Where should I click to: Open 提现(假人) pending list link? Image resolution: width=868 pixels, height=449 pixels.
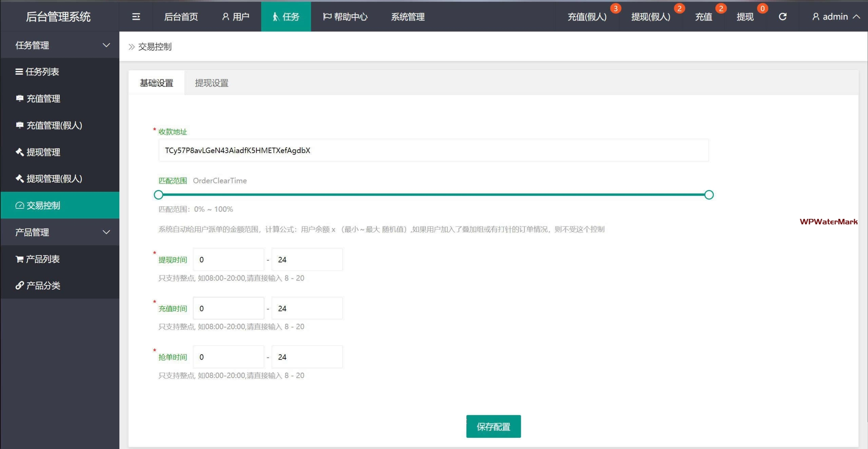coord(650,17)
